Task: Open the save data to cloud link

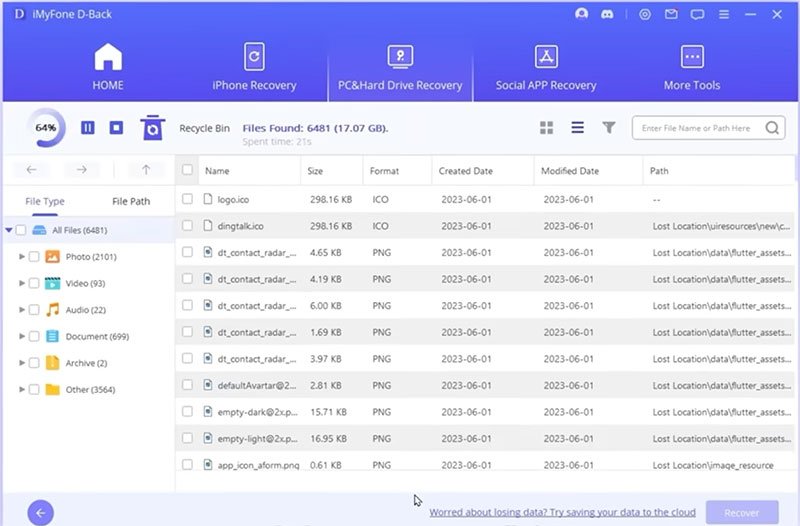Action: click(562, 512)
